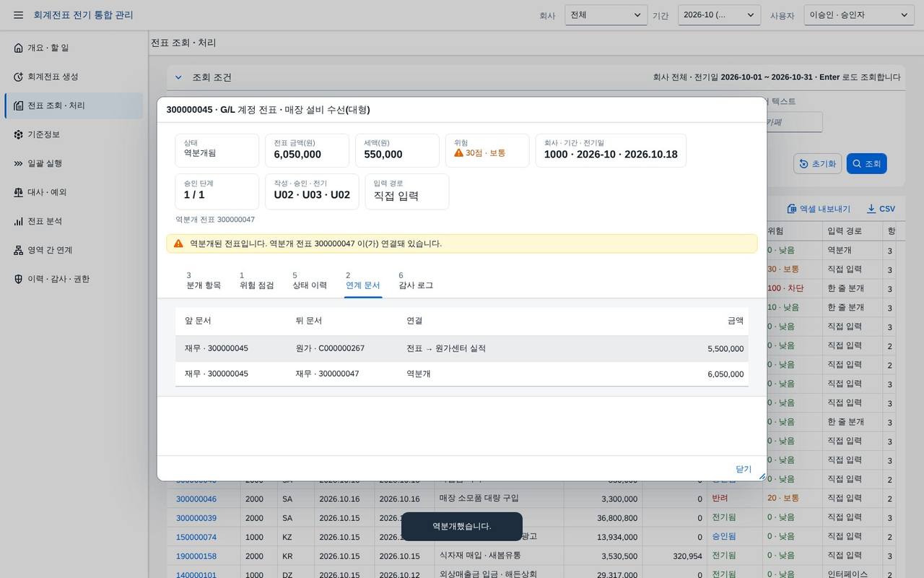This screenshot has height=578, width=924.
Task: Click the home icon beside 개요 · 할 일
Action: [19, 48]
